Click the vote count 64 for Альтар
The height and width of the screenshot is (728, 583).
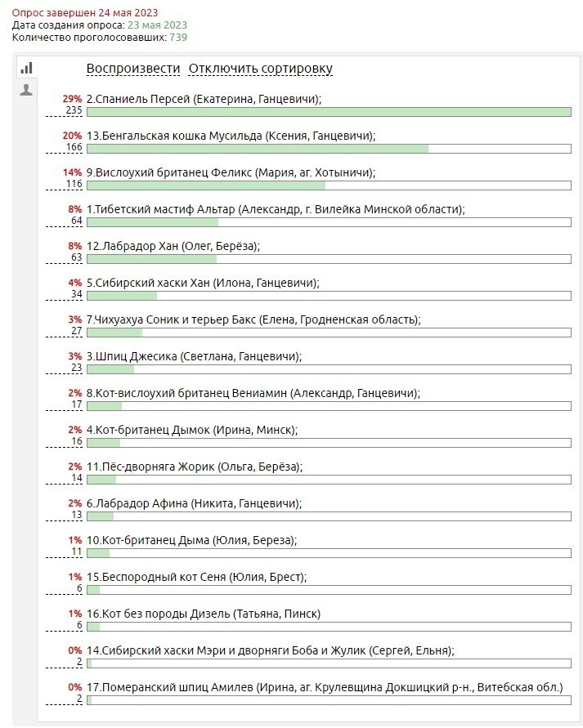pos(77,221)
